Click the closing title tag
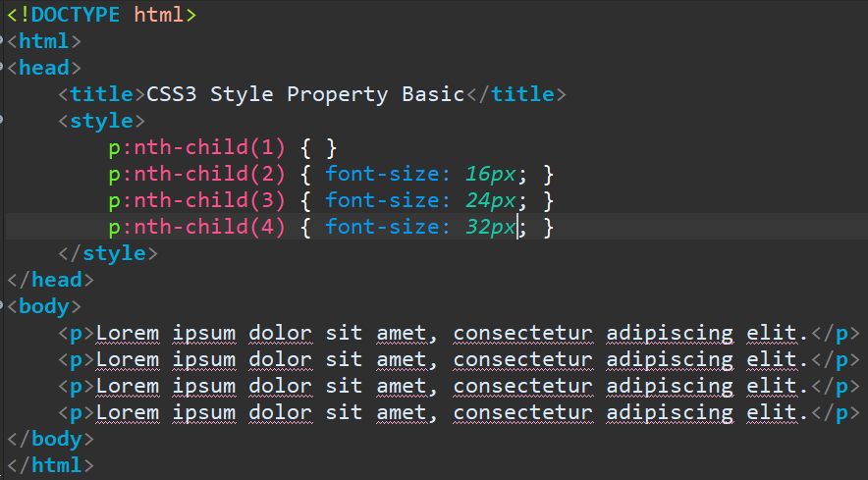The image size is (868, 480). (x=515, y=94)
